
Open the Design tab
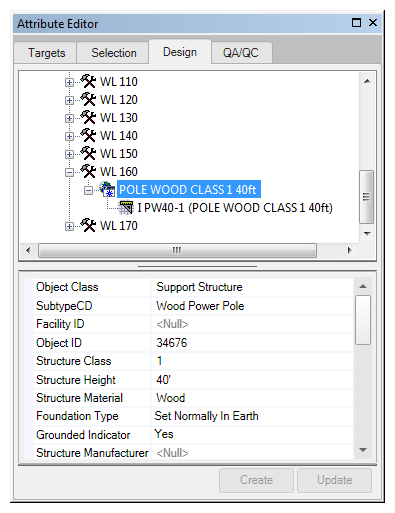(180, 52)
